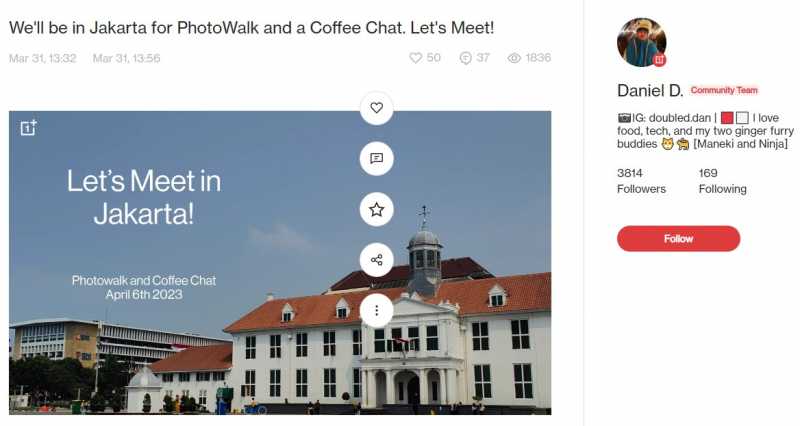This screenshot has width=800, height=426.
Task: Click the eye views icon beside 1836
Action: point(514,58)
